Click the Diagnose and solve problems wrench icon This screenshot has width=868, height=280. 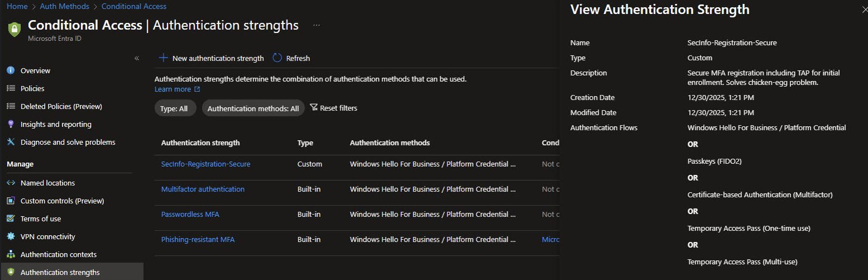pos(11,142)
